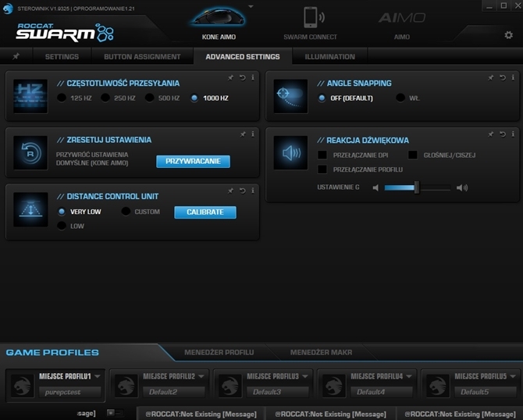Viewport: 523px width, 420px height.
Task: Set polling rate to 125 Hz
Action: click(62, 98)
